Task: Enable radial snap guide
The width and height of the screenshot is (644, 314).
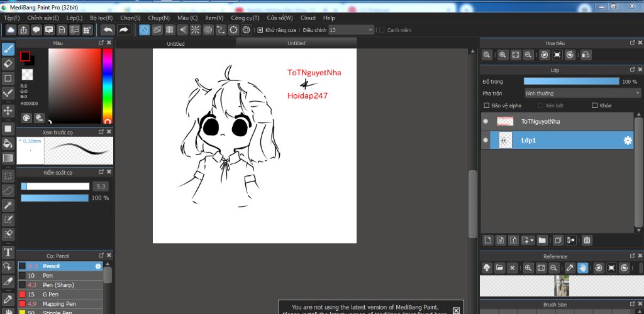Action: pos(195,30)
